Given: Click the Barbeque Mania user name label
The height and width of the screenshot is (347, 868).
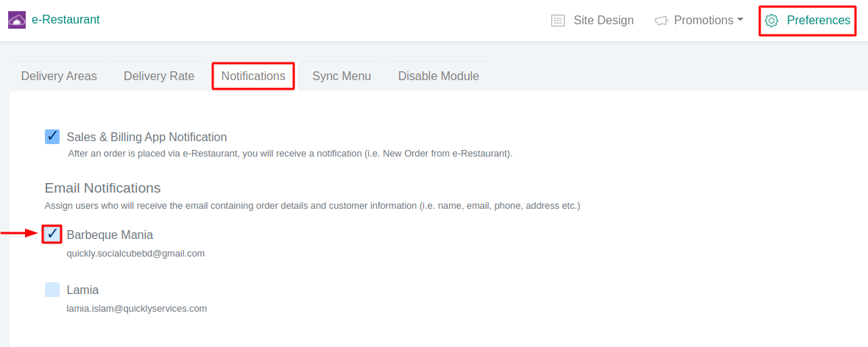Looking at the screenshot, I should [x=110, y=235].
